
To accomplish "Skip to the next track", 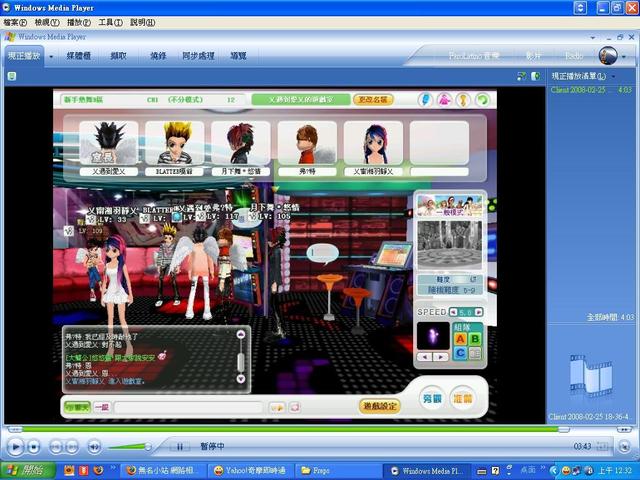I will 72,447.
